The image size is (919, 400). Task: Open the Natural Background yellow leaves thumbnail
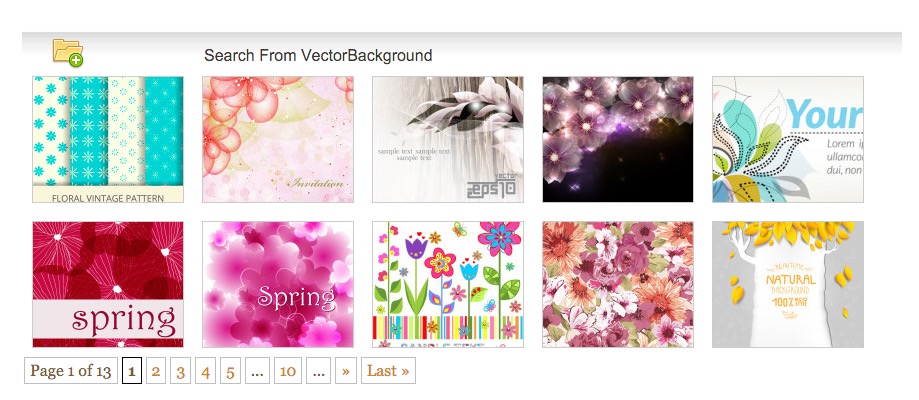[x=788, y=284]
